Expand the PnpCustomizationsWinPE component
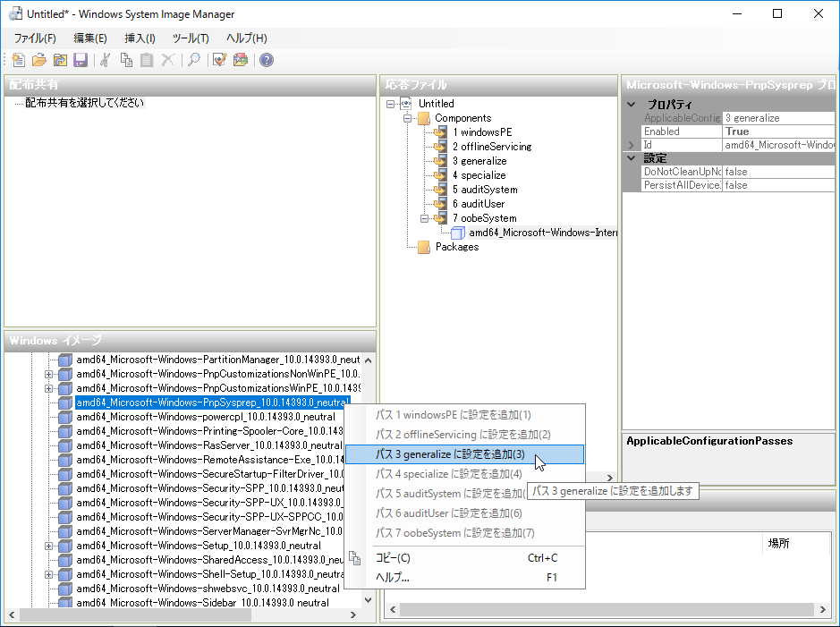This screenshot has height=627, width=840. (48, 389)
